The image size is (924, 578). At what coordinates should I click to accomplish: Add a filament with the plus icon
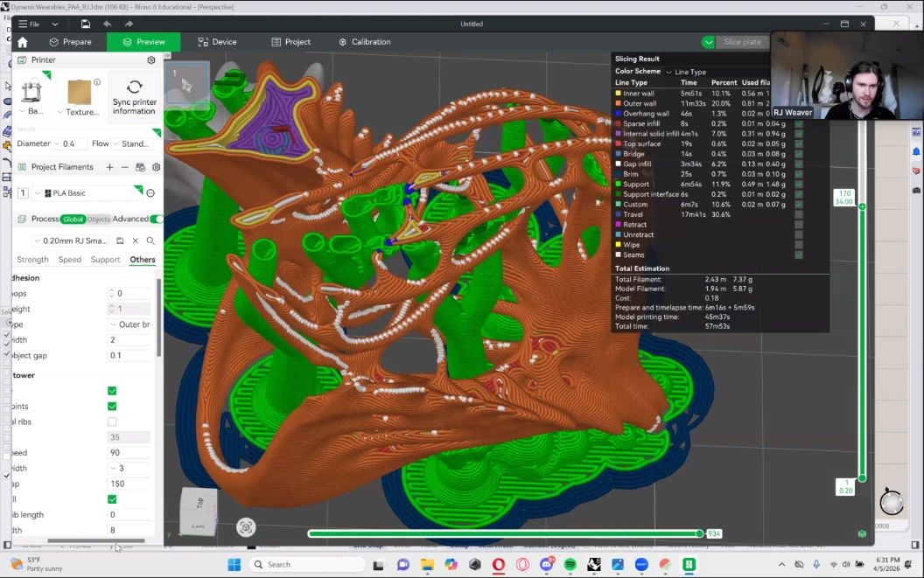point(109,167)
